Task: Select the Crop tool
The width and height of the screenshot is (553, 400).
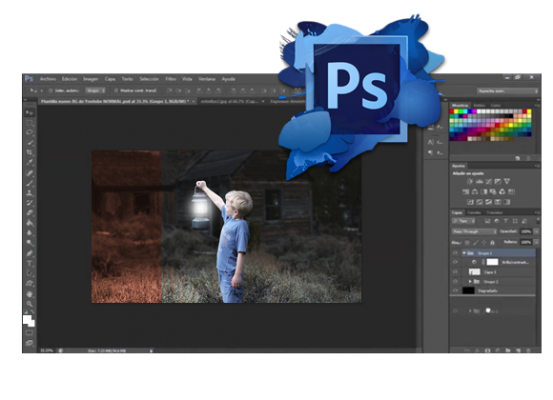Action: pyautogui.click(x=30, y=152)
